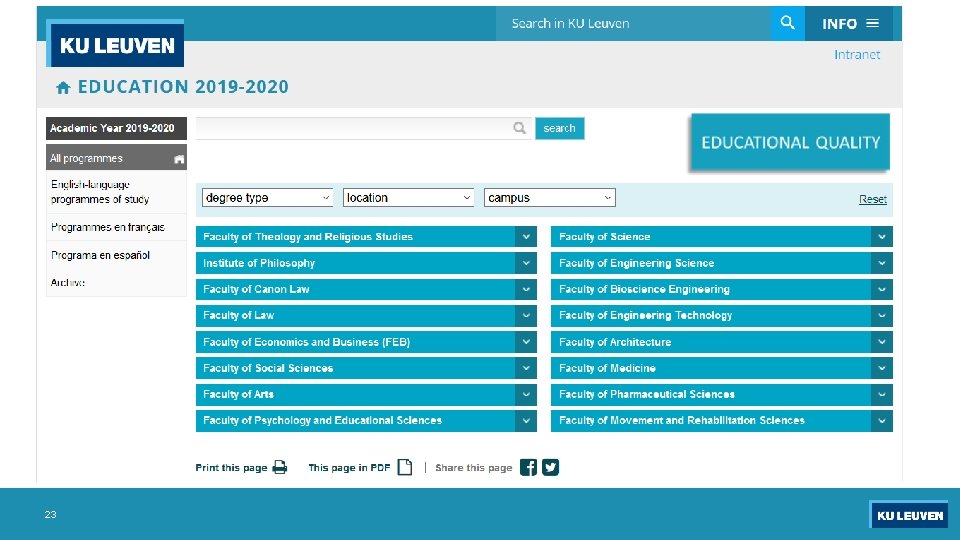The height and width of the screenshot is (540, 960).
Task: Share page via Facebook icon
Action: click(528, 467)
